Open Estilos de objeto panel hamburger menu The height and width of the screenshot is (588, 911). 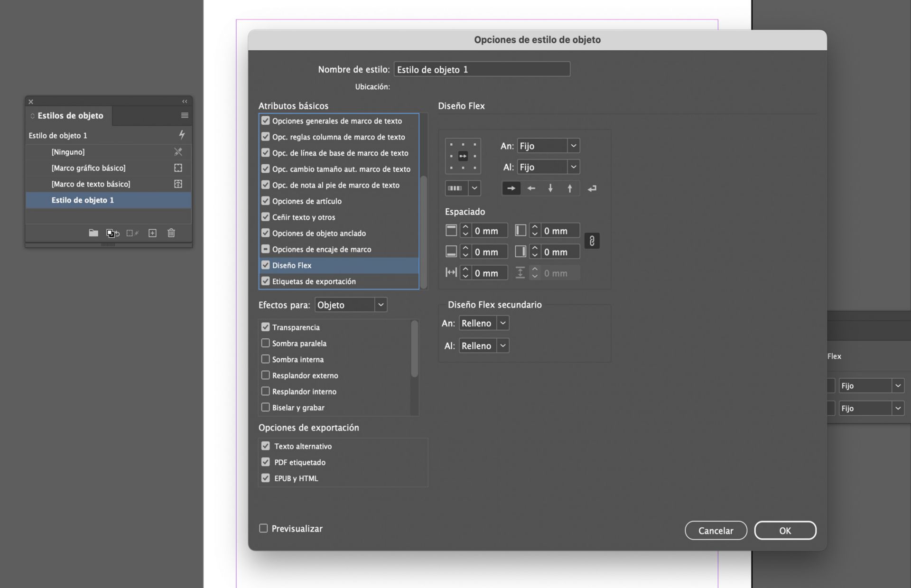[x=185, y=115]
